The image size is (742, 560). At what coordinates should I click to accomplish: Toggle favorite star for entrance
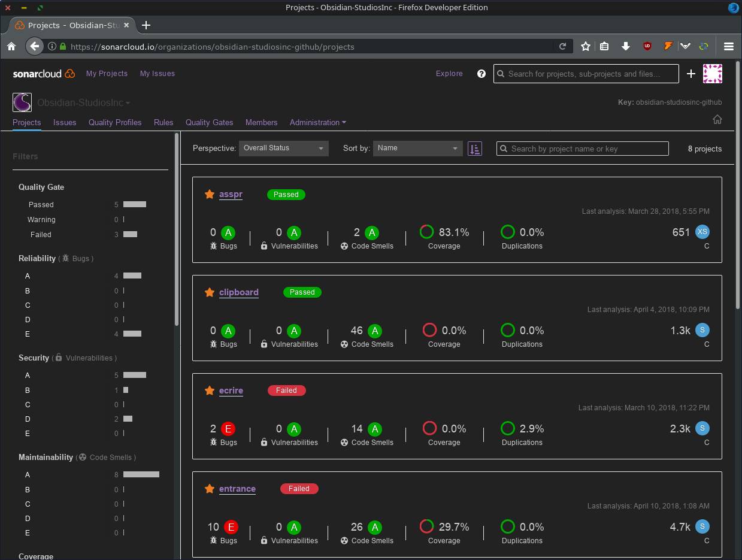click(x=209, y=489)
